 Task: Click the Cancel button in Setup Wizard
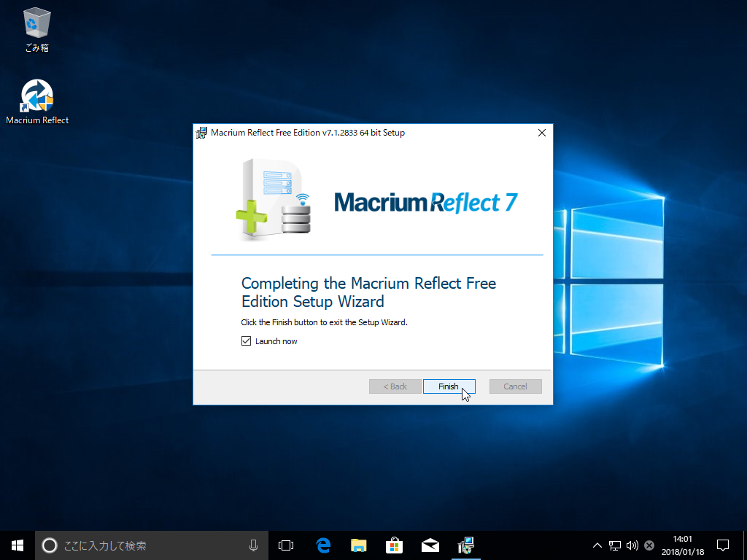(x=516, y=386)
